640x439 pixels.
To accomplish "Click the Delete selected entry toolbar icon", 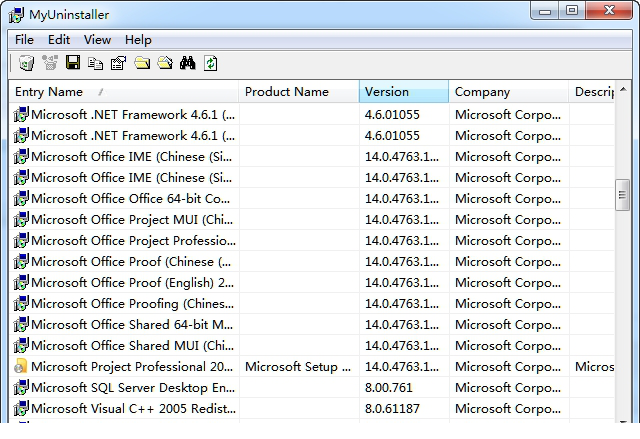I will click(50, 63).
